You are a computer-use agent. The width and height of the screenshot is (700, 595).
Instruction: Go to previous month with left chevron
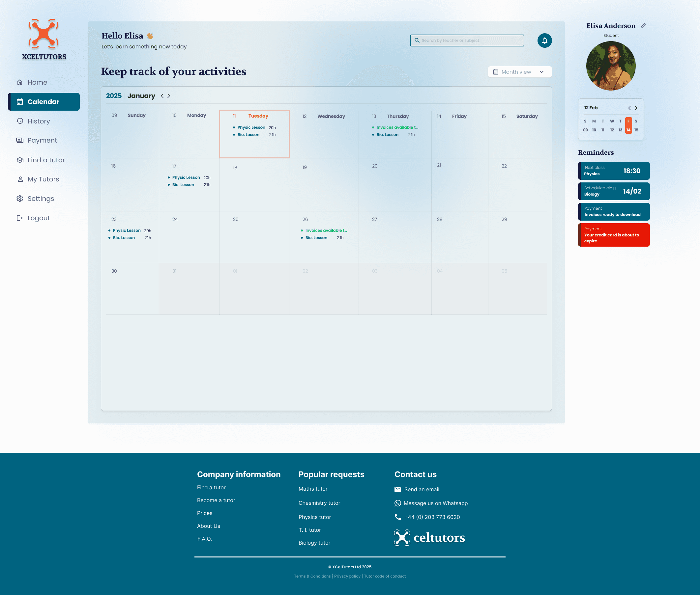point(162,96)
